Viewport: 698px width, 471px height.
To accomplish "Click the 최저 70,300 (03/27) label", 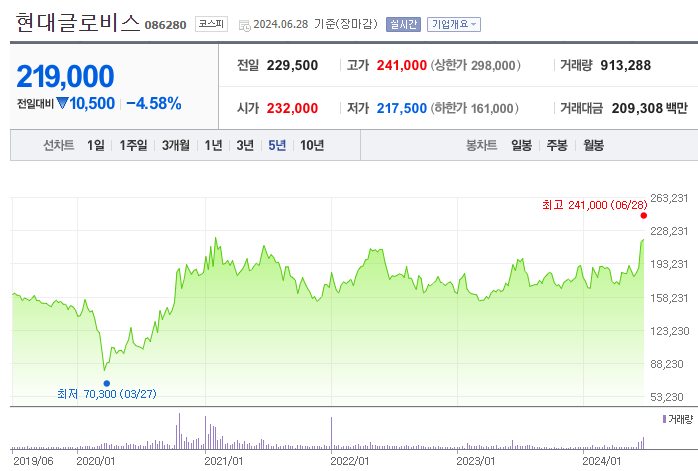I will pos(107,394).
